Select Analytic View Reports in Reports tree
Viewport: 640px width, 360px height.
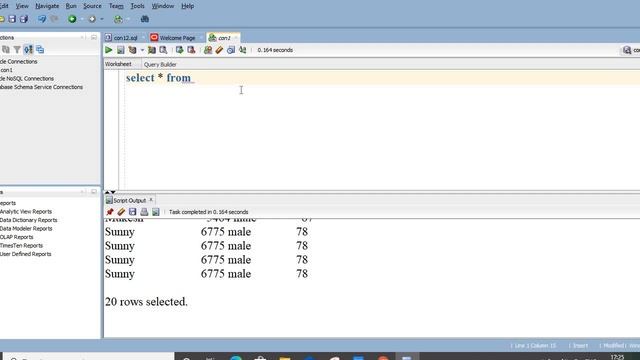coord(26,211)
